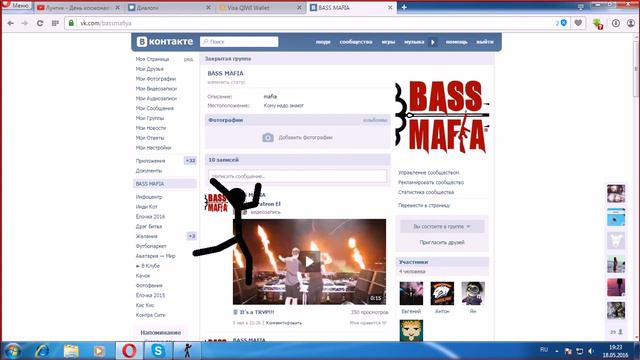Open File Explorer from taskbar
640x360 pixels.
tap(71, 351)
